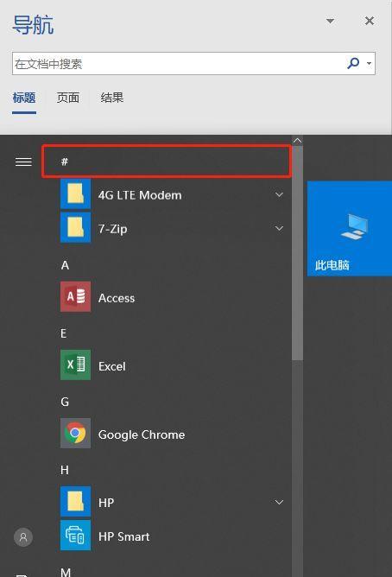Open the search options dropdown arrow

coord(369,63)
